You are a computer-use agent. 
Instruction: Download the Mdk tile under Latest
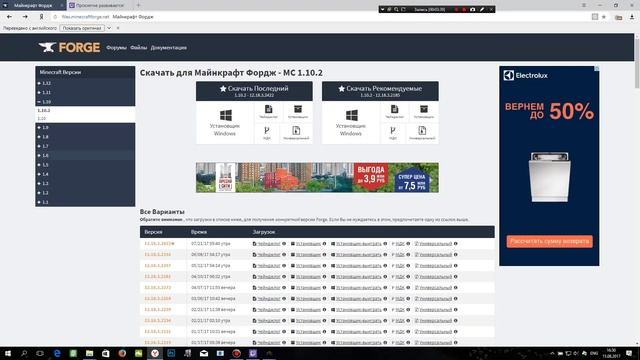pyautogui.click(x=267, y=133)
